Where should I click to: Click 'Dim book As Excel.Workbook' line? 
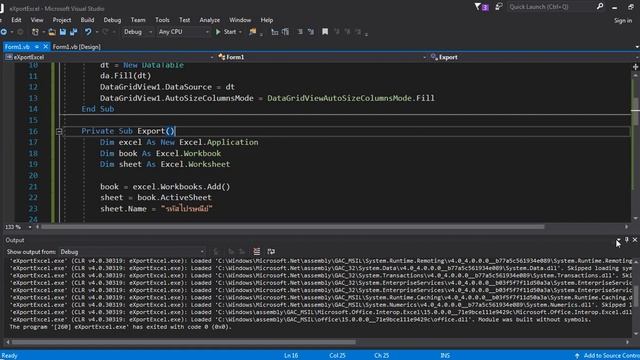pyautogui.click(x=160, y=153)
